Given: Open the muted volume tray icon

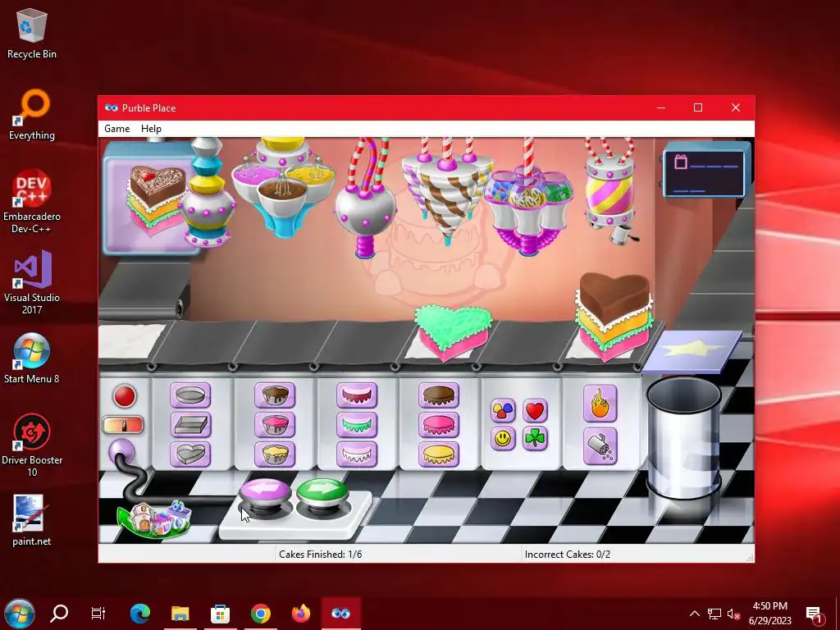Looking at the screenshot, I should click(733, 614).
